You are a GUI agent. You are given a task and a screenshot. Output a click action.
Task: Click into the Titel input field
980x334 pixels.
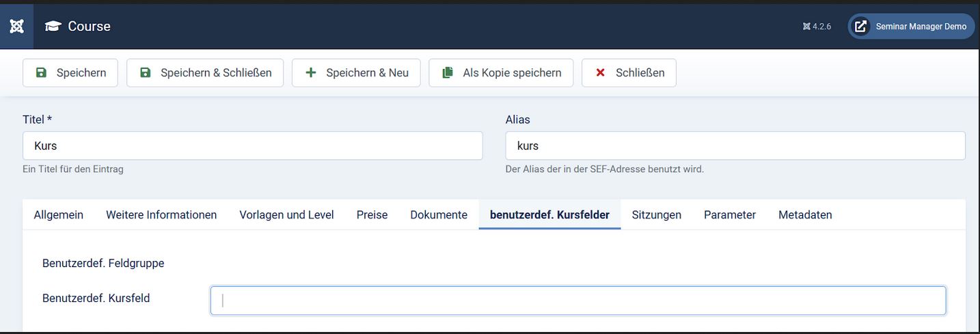click(x=252, y=145)
